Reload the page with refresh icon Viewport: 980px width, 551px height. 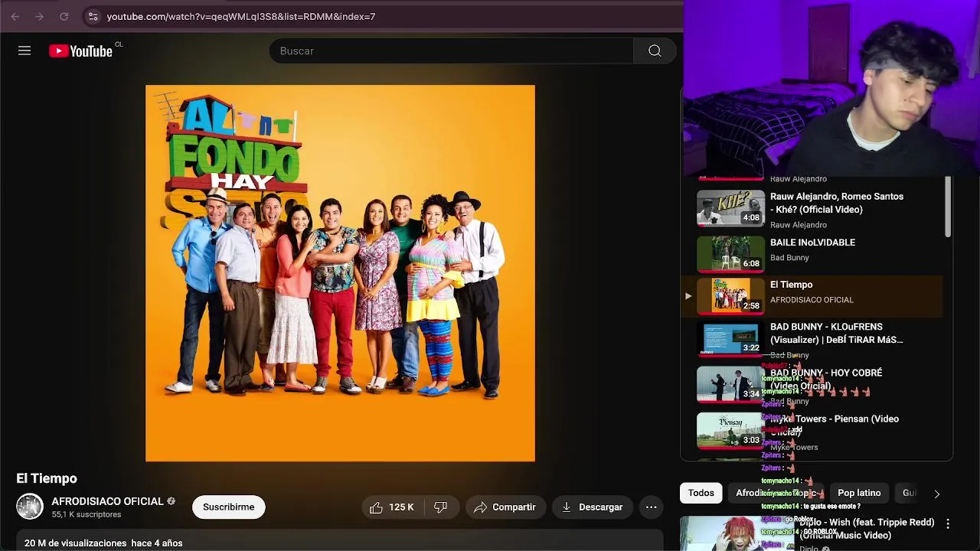(64, 16)
